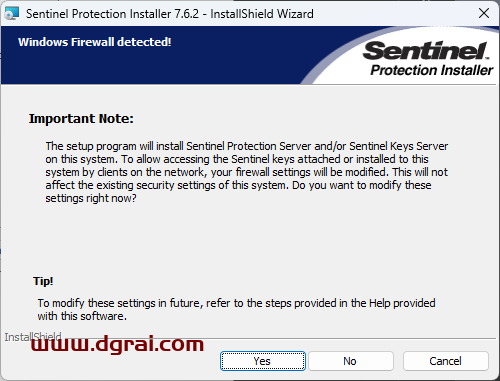Select the Windows Firewall detected! heading
The width and height of the screenshot is (500, 381).
coord(95,42)
